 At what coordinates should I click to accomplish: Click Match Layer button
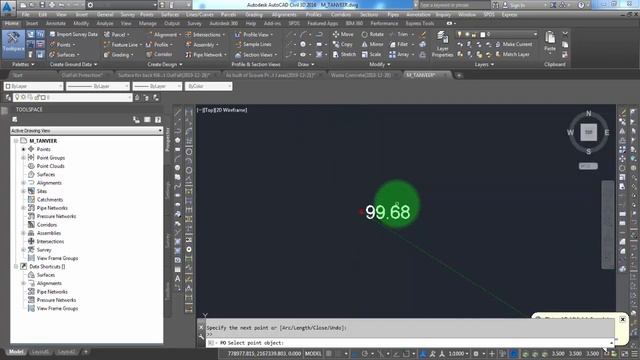pyautogui.click(x=512, y=54)
